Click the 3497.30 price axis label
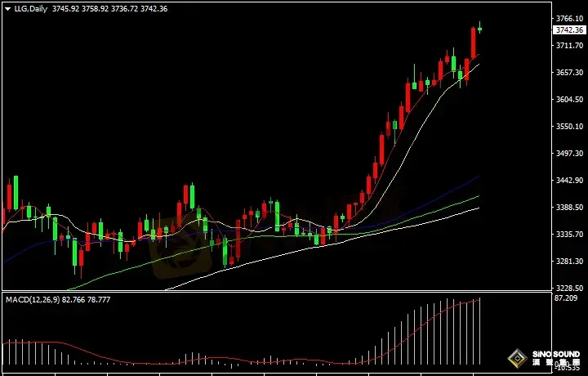Screen dimensions: 588x376 [x=570, y=154]
